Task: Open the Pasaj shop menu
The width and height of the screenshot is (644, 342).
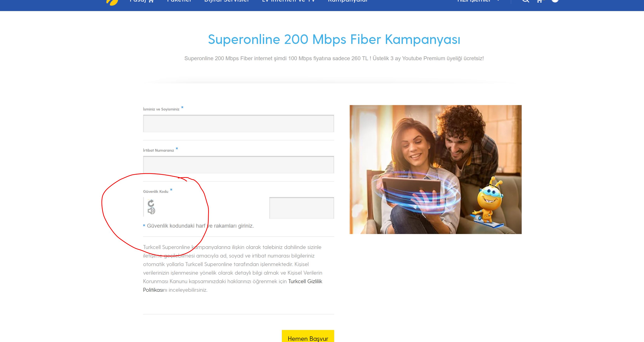Action: click(142, 1)
